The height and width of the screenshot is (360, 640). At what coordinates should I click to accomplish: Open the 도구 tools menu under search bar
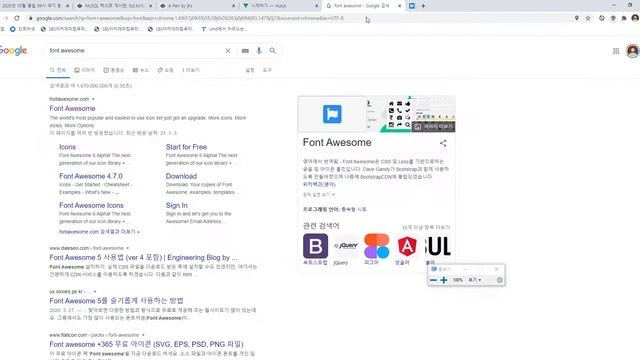267,70
